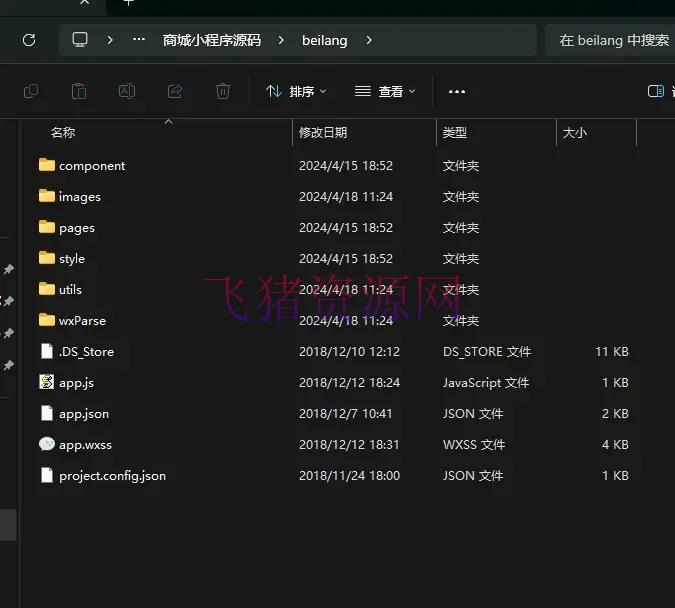Select the wxParse folder

pyautogui.click(x=82, y=321)
